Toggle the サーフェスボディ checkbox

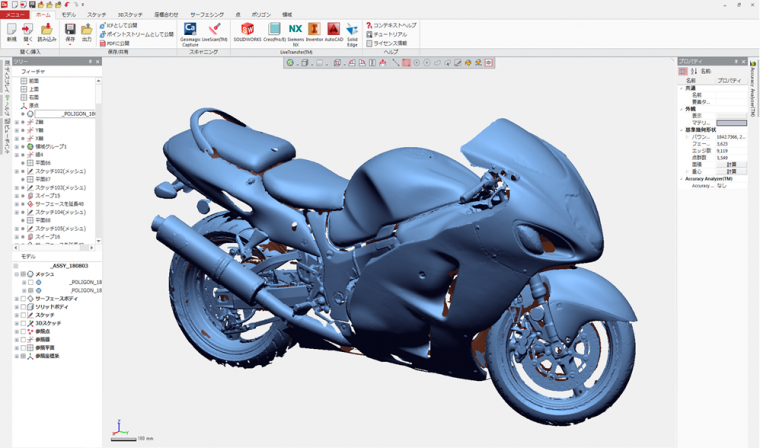coord(23,299)
